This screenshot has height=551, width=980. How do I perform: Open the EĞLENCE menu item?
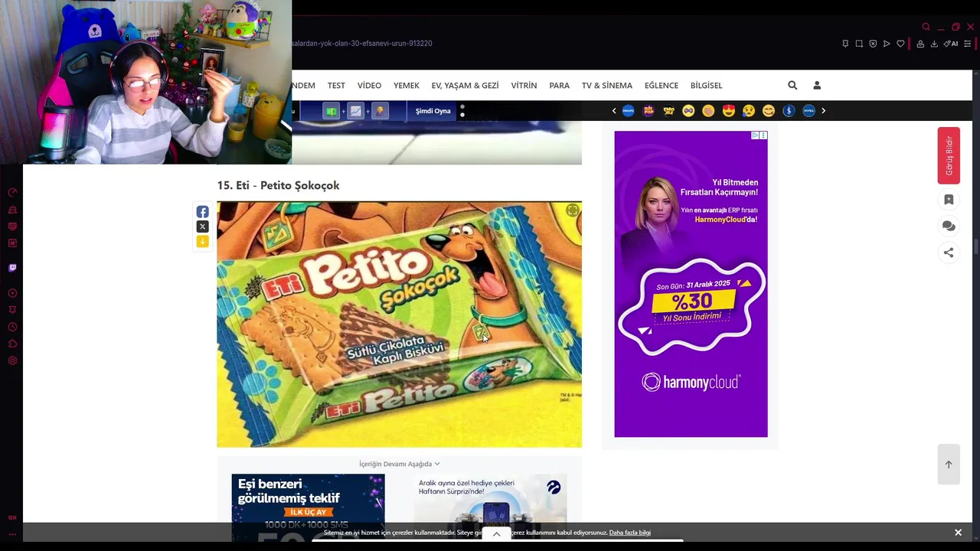click(661, 85)
